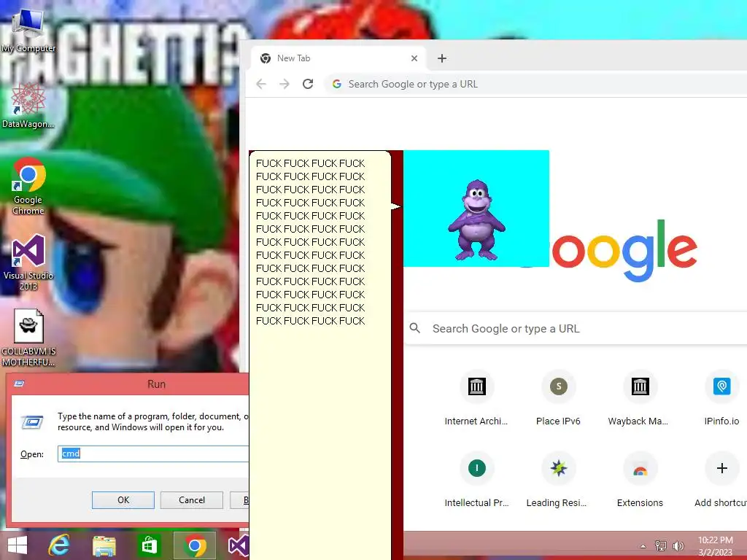Viewport: 747px width, 560px height.
Task: Click Cancel in the Run dialog
Action: [192, 500]
